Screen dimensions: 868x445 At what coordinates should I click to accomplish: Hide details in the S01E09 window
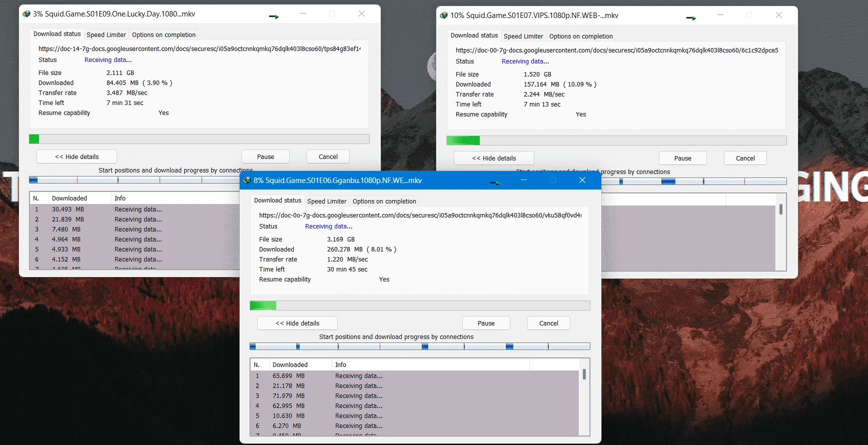pyautogui.click(x=77, y=156)
